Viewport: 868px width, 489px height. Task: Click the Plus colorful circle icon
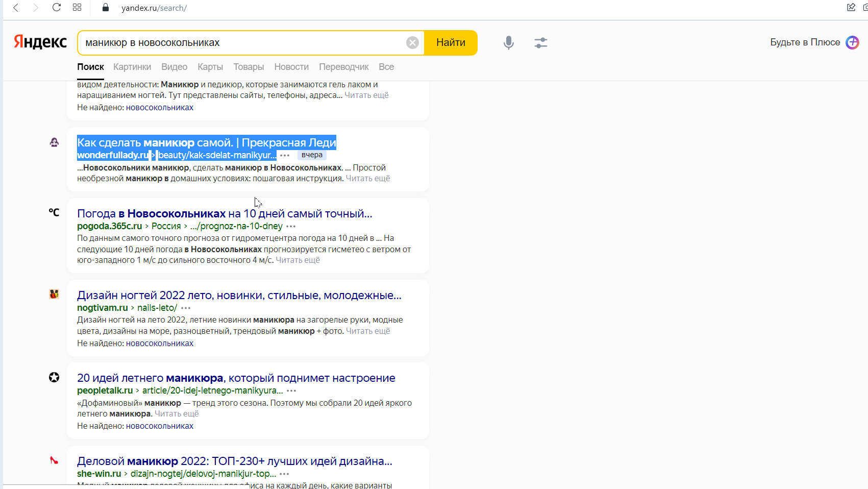(852, 42)
